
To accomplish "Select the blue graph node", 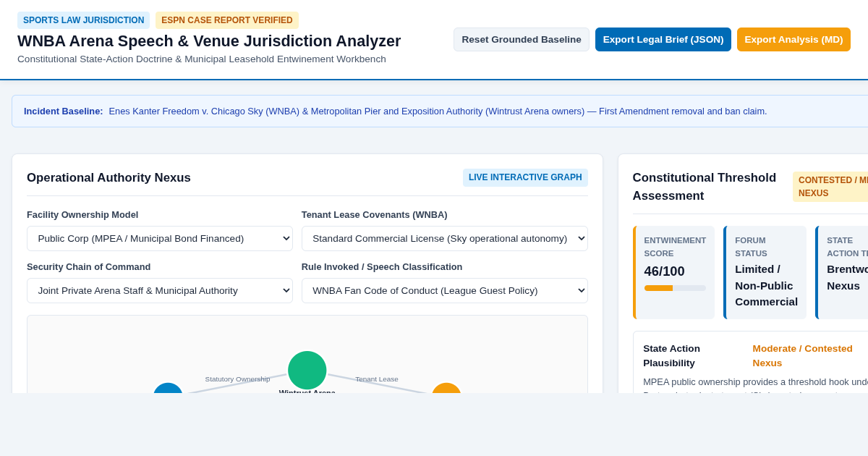I will click(168, 389).
